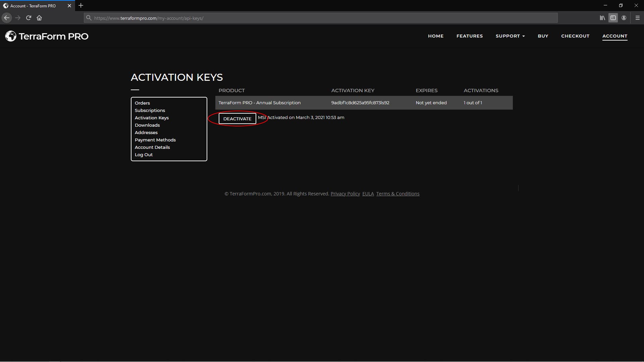Click the MSI activated on March 3 text
The image size is (644, 362).
(301, 117)
